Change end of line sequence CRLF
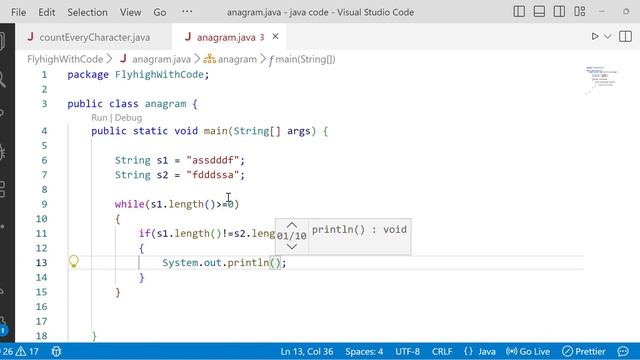The height and width of the screenshot is (360, 640). [x=442, y=351]
